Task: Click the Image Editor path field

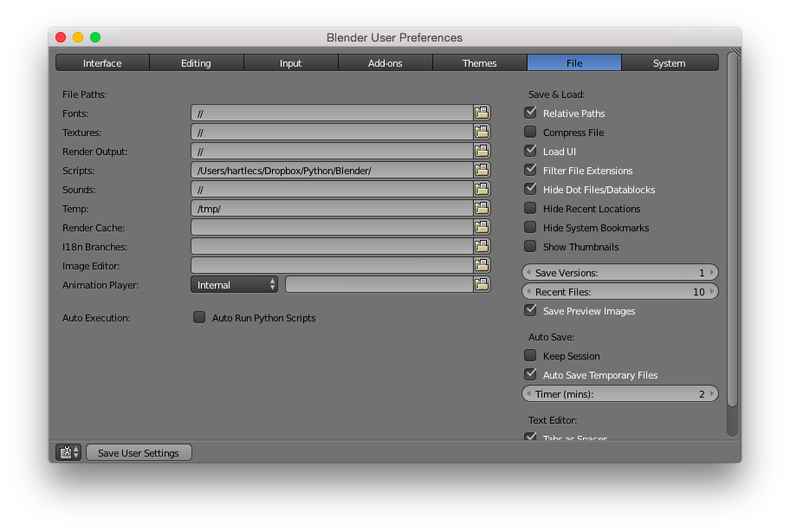Action: click(332, 265)
